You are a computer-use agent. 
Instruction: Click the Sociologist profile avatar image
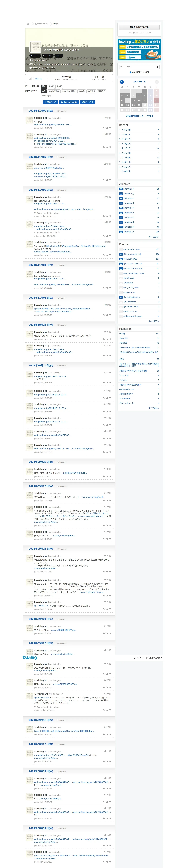[x=35, y=47]
